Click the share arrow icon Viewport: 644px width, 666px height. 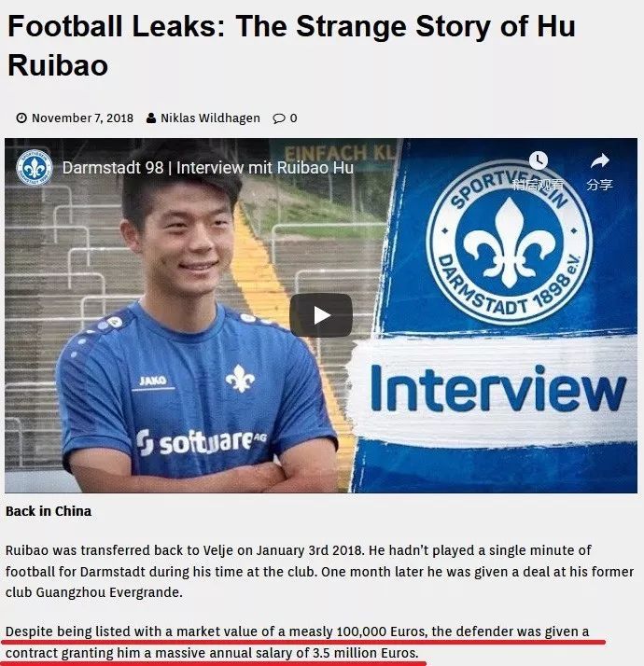point(600,161)
